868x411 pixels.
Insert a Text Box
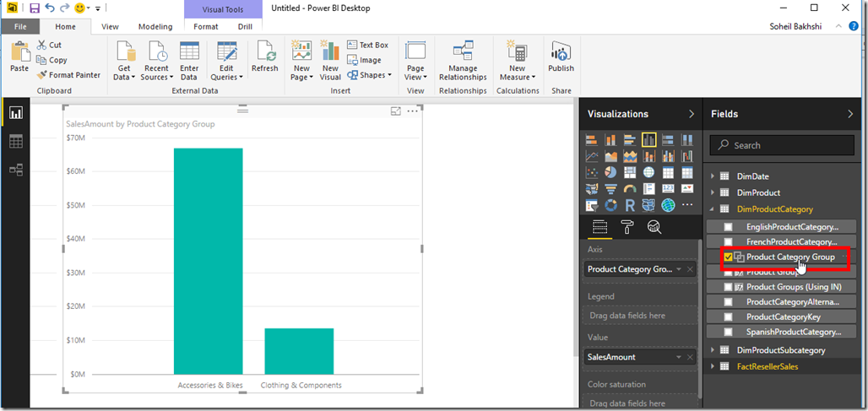(x=367, y=45)
